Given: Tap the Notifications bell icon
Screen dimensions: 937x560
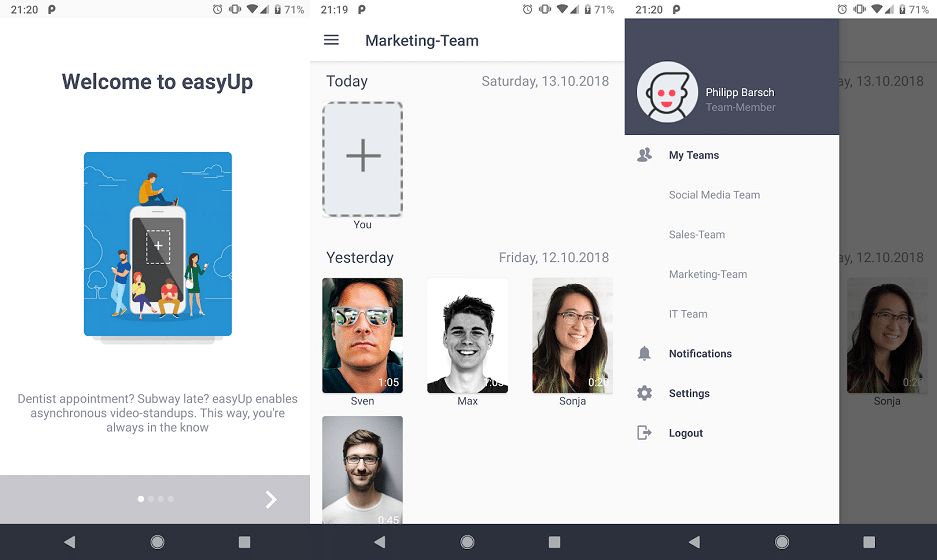Looking at the screenshot, I should click(x=644, y=354).
